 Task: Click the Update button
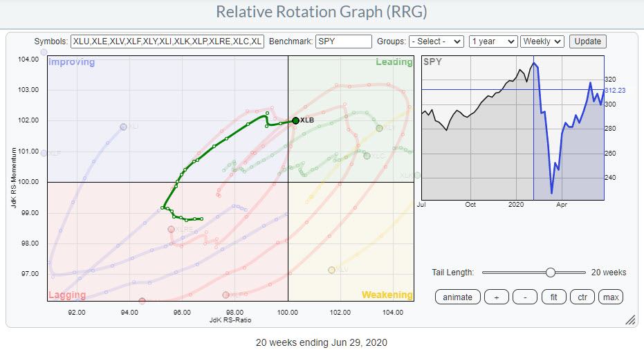pos(587,42)
